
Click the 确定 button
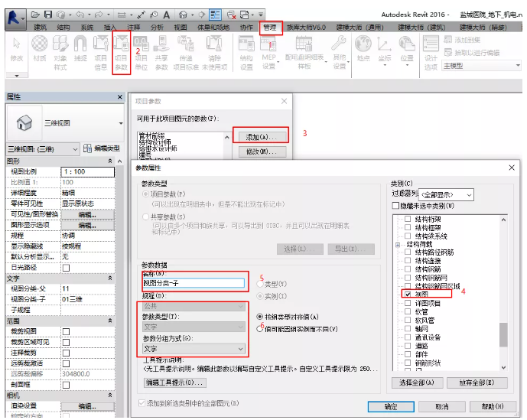point(391,406)
